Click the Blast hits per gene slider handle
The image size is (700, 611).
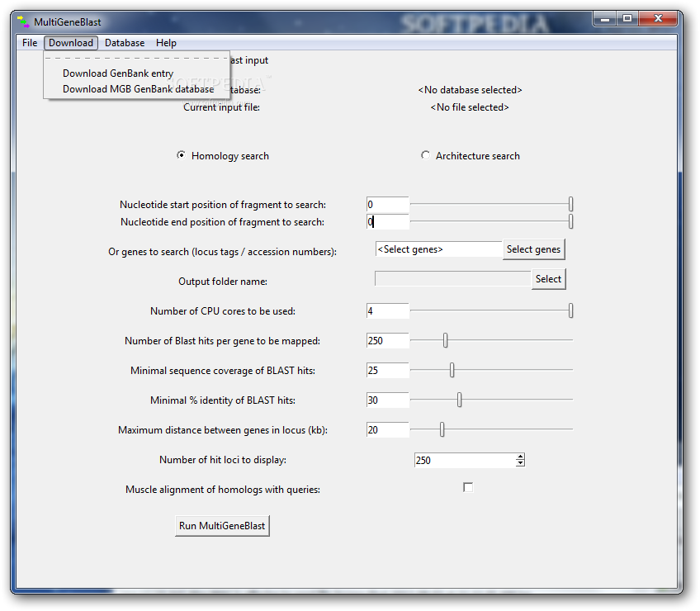[445, 340]
